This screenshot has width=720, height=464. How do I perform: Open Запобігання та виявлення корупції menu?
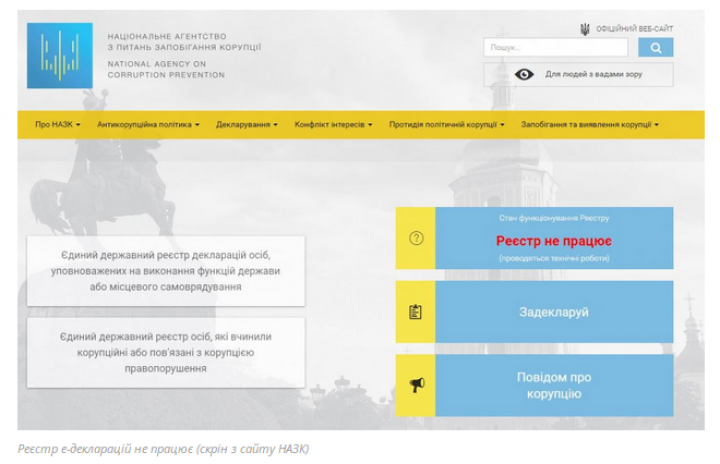pos(589,125)
